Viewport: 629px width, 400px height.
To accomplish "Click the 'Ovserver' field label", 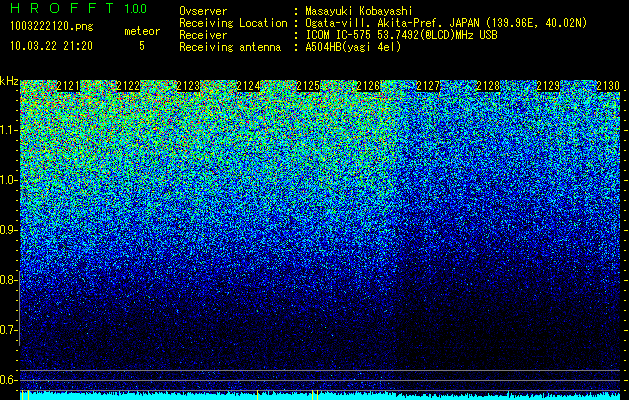I will [203, 11].
